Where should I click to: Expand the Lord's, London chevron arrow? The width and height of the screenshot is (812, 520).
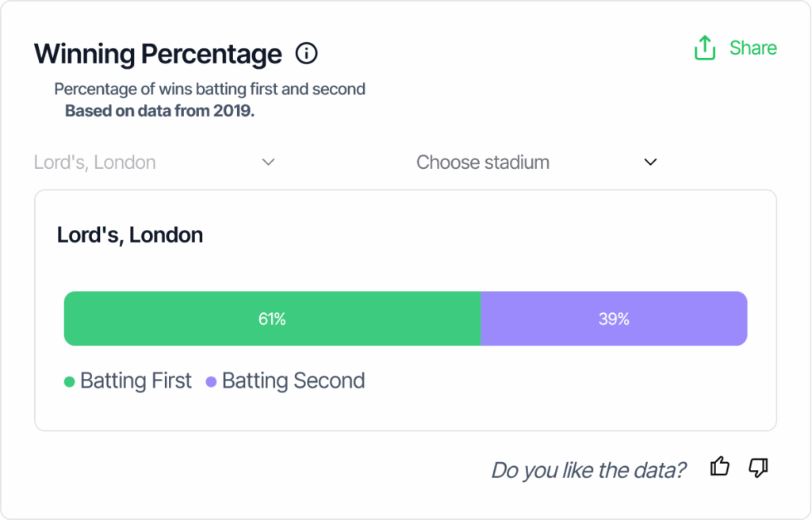[268, 162]
